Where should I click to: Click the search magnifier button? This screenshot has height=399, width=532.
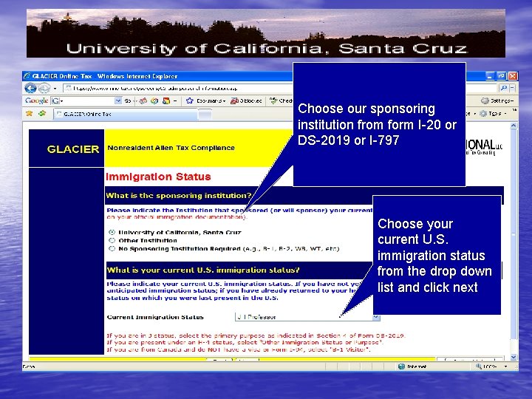click(504, 88)
